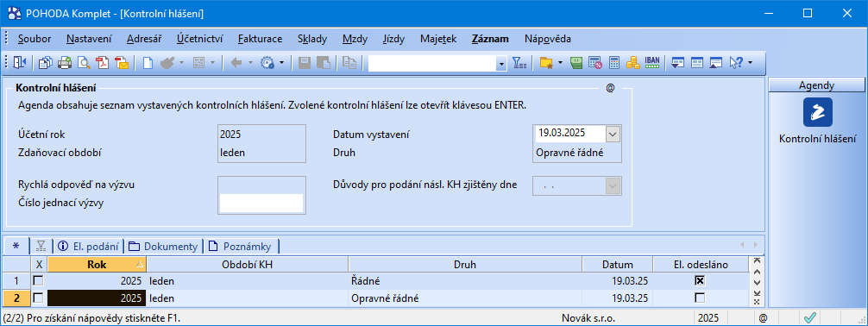Click the floppy disk with copy icon
The image size is (868, 326).
(324, 63)
